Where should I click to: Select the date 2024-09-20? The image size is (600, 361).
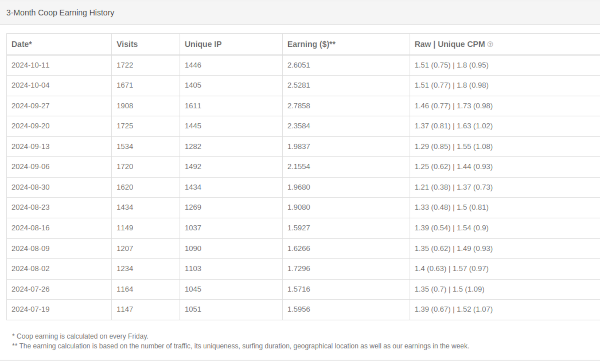31,126
